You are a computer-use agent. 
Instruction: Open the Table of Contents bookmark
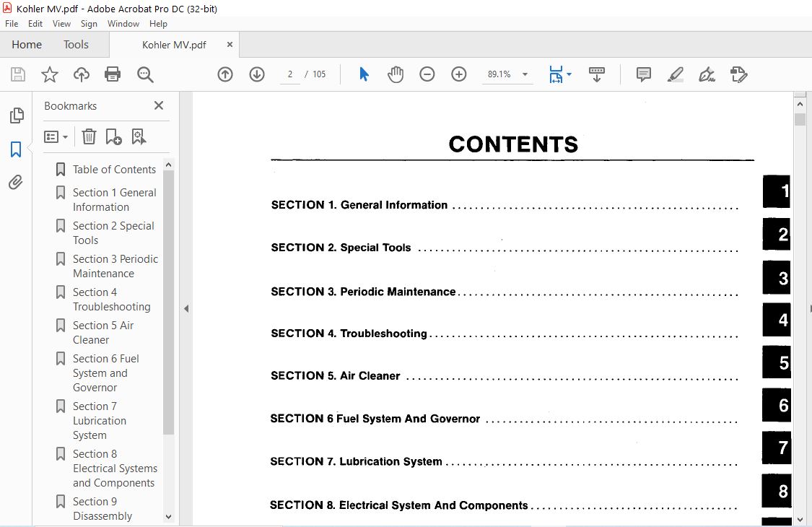click(114, 170)
